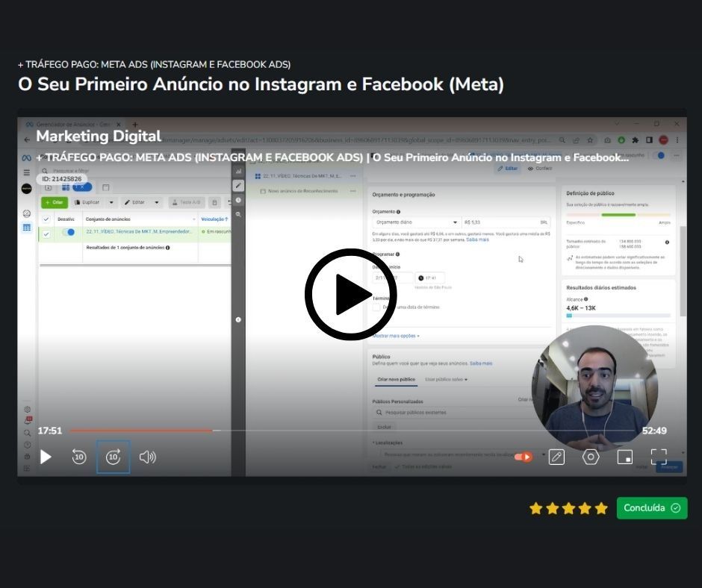Image resolution: width=702 pixels, height=588 pixels.
Task: Open the notes pencil icon in player
Action: tap(556, 457)
